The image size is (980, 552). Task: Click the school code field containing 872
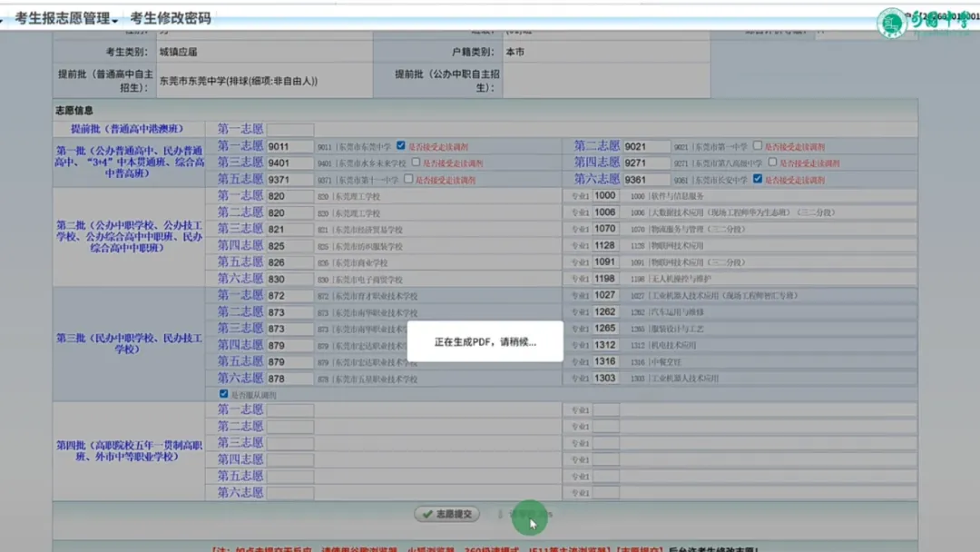coord(290,296)
